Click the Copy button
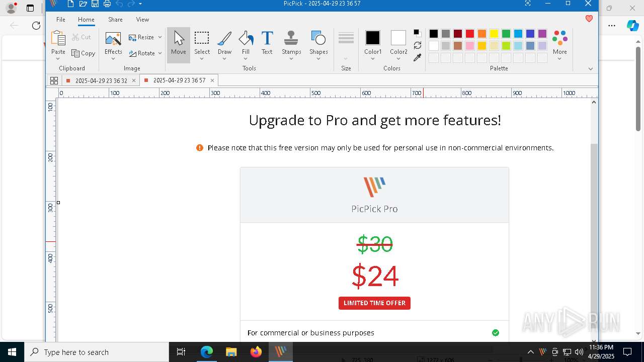Image resolution: width=644 pixels, height=362 pixels. (x=84, y=53)
